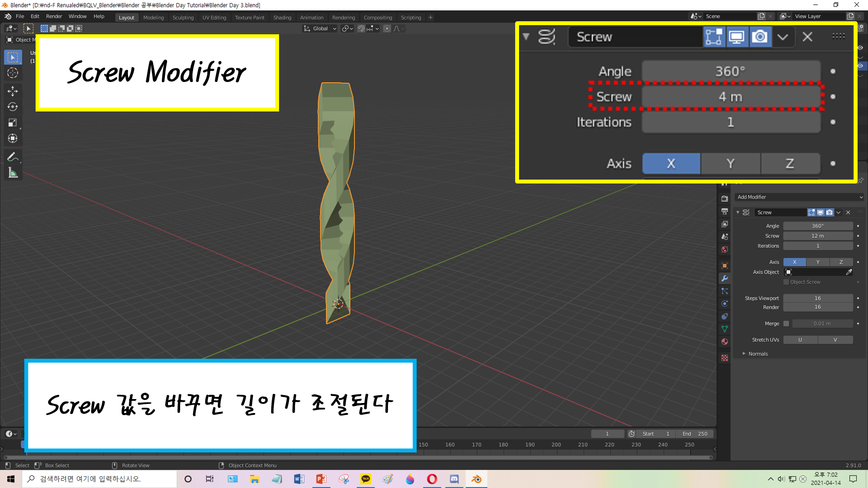Open the Add Modifier dropdown
This screenshot has height=488, width=868.
[799, 197]
